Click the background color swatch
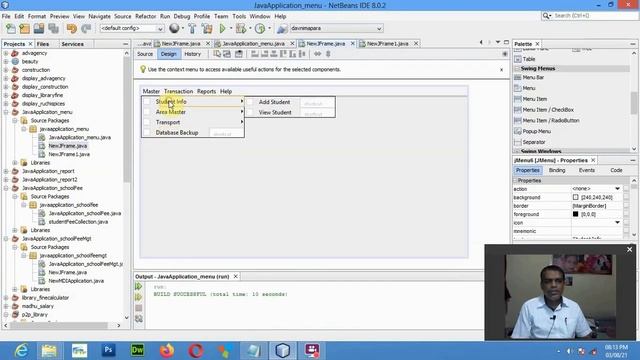The width and height of the screenshot is (640, 360). [x=576, y=197]
